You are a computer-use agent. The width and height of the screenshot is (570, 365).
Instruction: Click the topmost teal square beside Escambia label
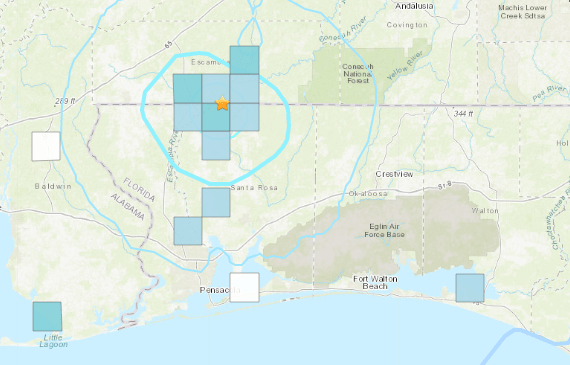245,60
